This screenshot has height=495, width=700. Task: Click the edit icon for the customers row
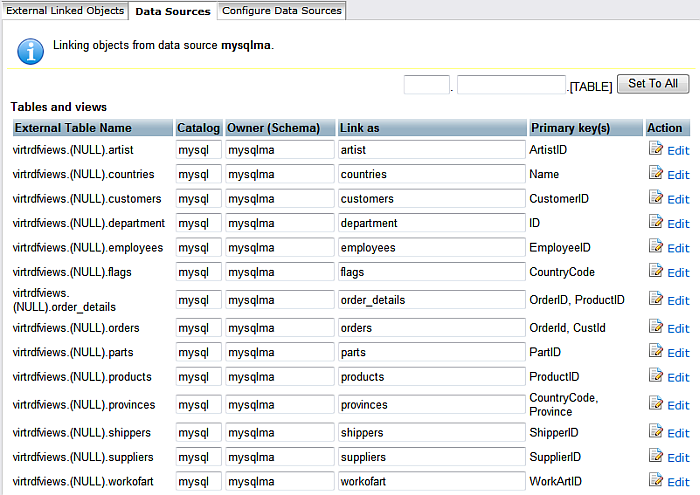tap(656, 198)
